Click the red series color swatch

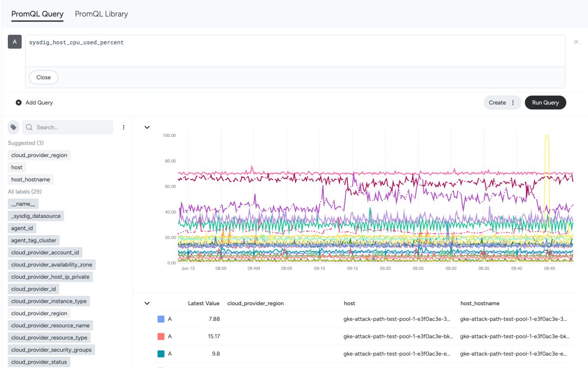click(161, 337)
